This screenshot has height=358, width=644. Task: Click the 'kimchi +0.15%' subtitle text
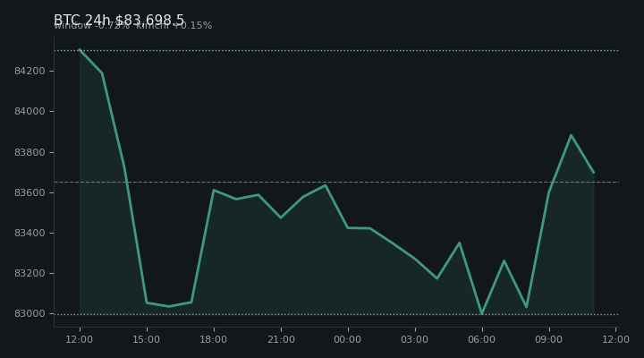click(x=174, y=25)
